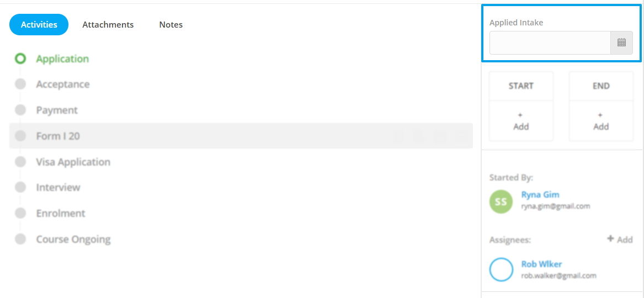Screen dimensions: 644x298
Task: Click the SS avatar of Ryna Gim
Action: pyautogui.click(x=501, y=201)
